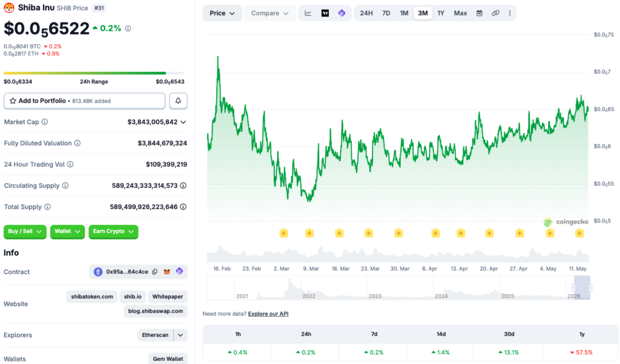This screenshot has width=620, height=364.
Task: Switch to line chart view icon
Action: pyautogui.click(x=308, y=13)
